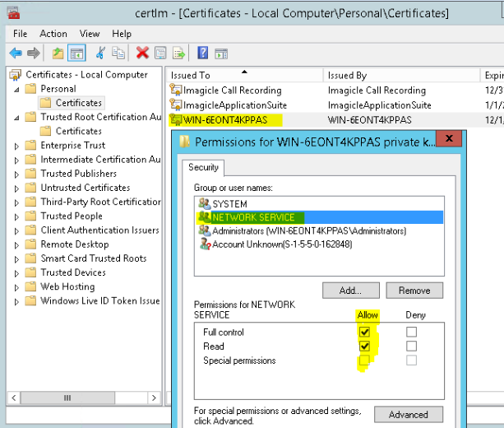Click the Copy toolbar icon

[118, 53]
